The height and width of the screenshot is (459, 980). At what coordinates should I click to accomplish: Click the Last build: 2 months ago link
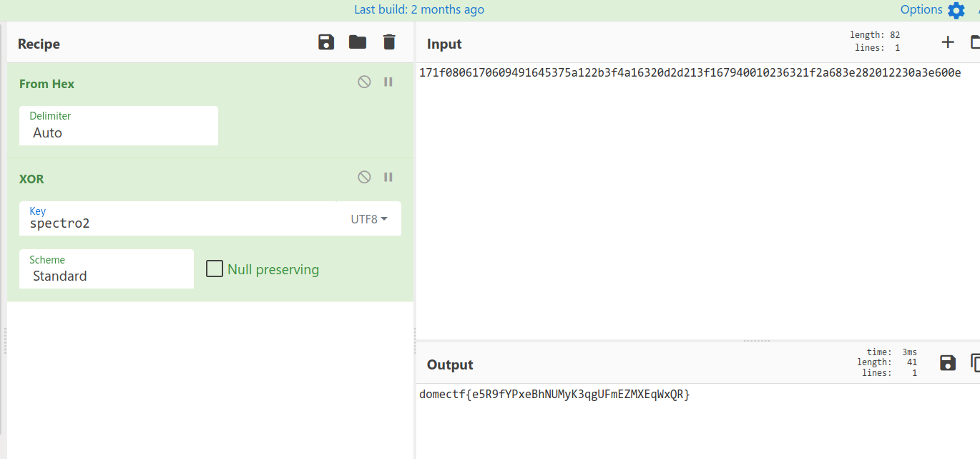[418, 9]
